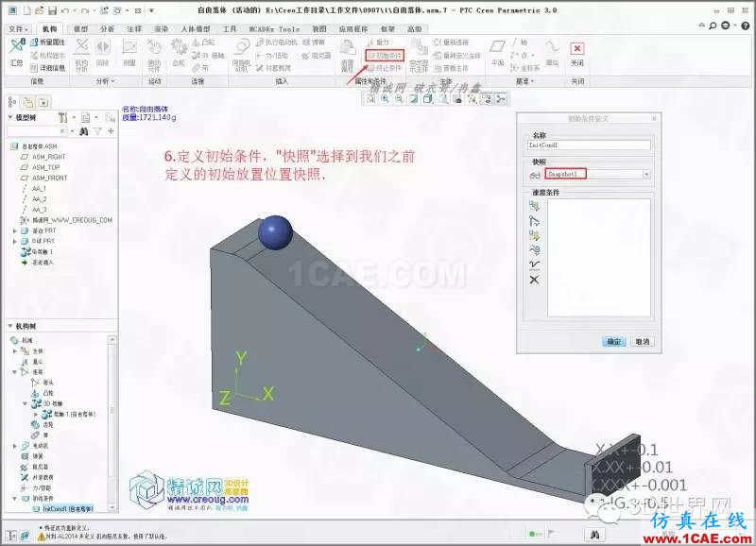Open the 文件 menu

coord(19,29)
